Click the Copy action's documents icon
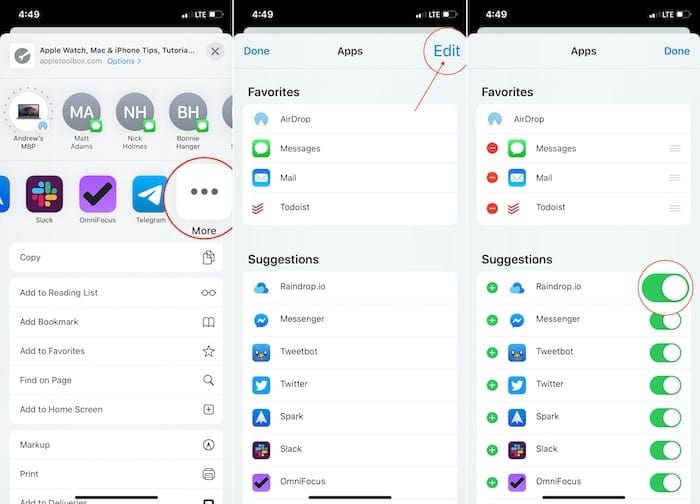700x504 pixels. (208, 258)
